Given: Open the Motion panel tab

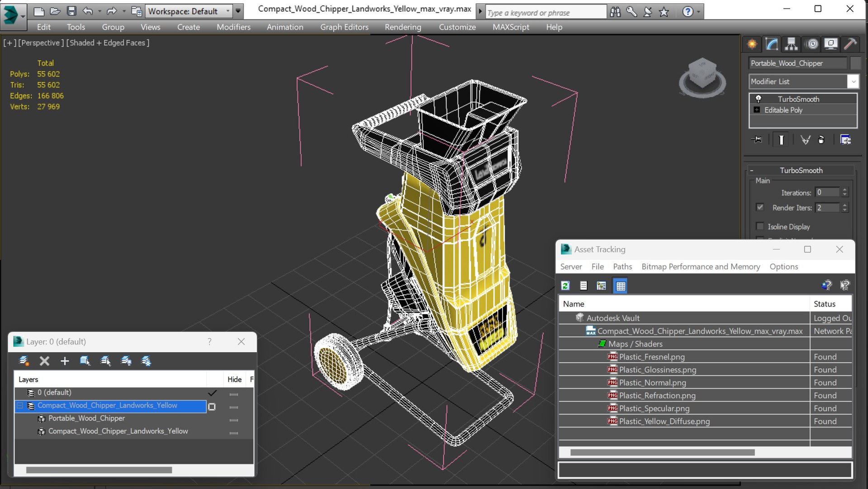Looking at the screenshot, I should tap(812, 44).
